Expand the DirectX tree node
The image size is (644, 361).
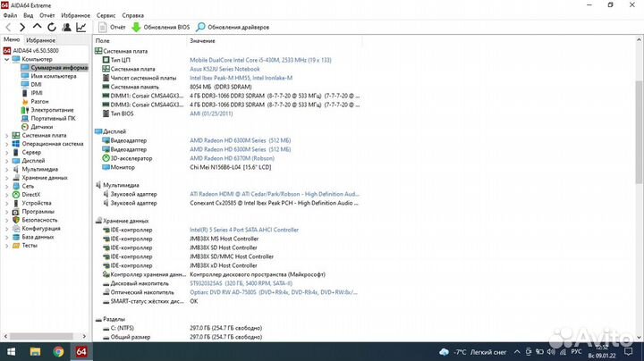click(6, 195)
